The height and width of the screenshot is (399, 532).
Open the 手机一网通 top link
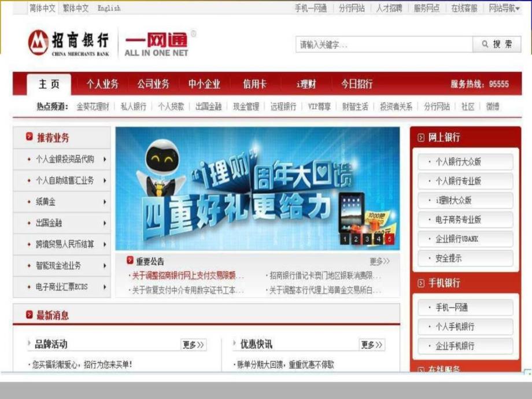pyautogui.click(x=311, y=8)
